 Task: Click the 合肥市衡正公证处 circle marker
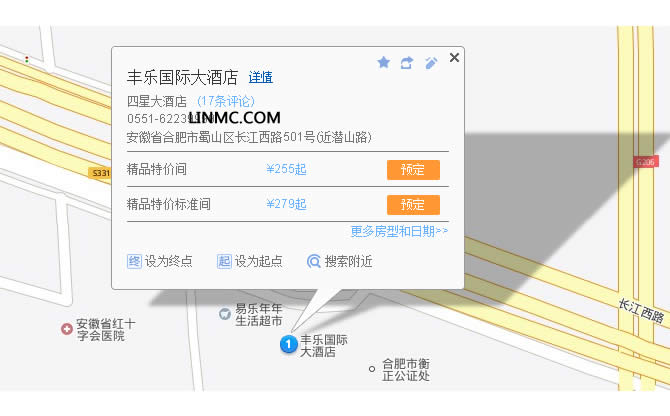(x=372, y=369)
